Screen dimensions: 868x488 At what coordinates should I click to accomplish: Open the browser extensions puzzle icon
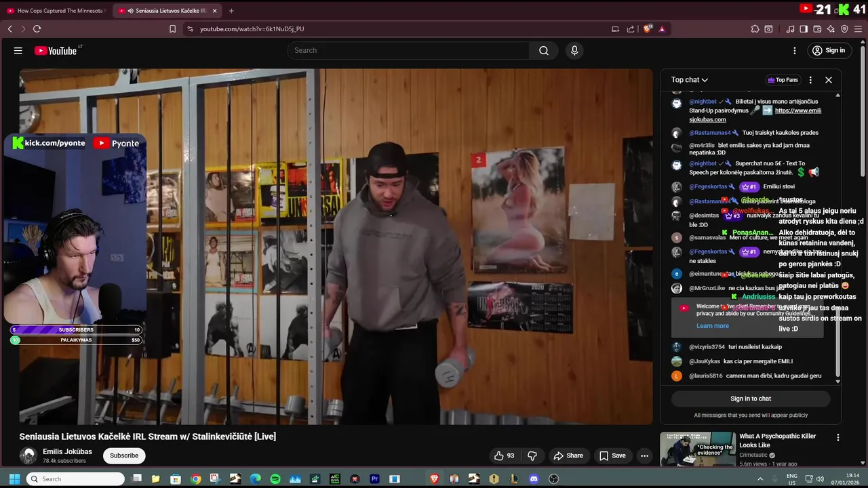point(755,29)
